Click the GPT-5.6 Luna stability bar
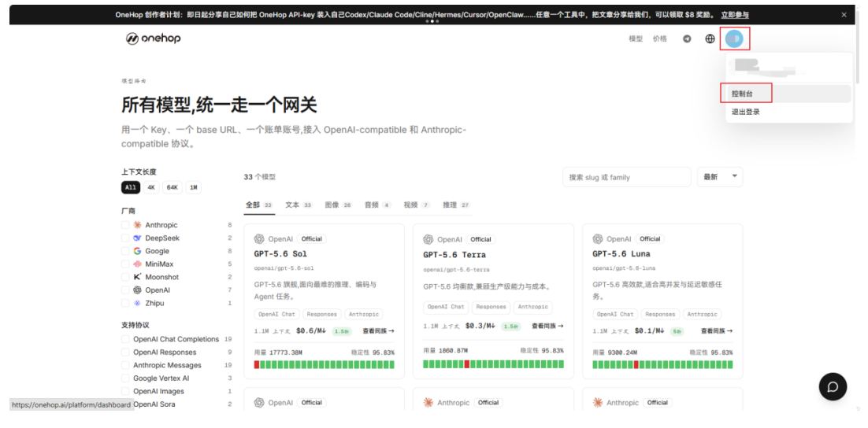Screen dimensions: 868x428 click(x=662, y=365)
